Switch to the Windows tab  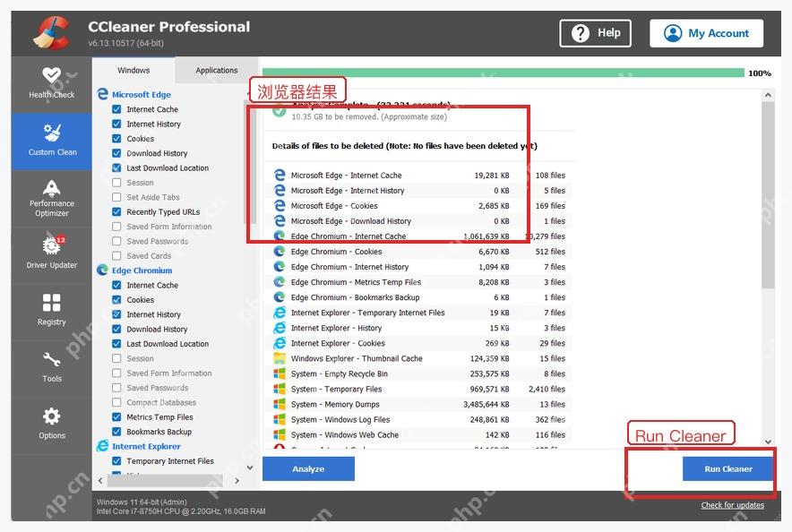(133, 70)
